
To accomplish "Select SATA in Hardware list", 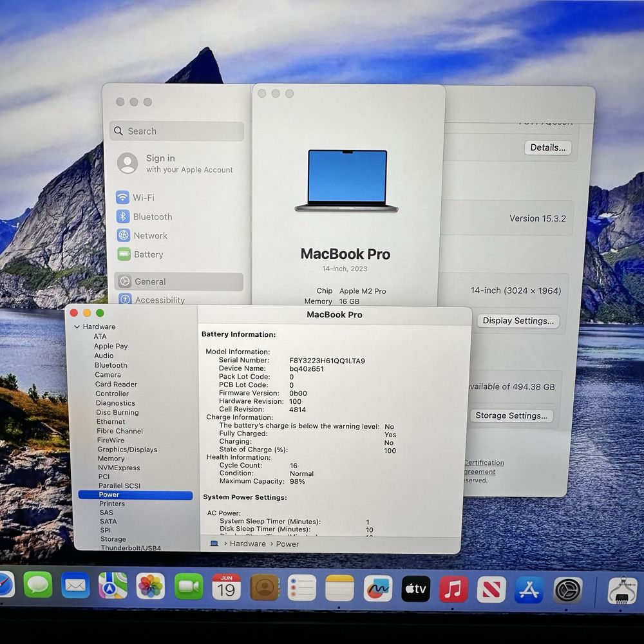I will [x=108, y=522].
